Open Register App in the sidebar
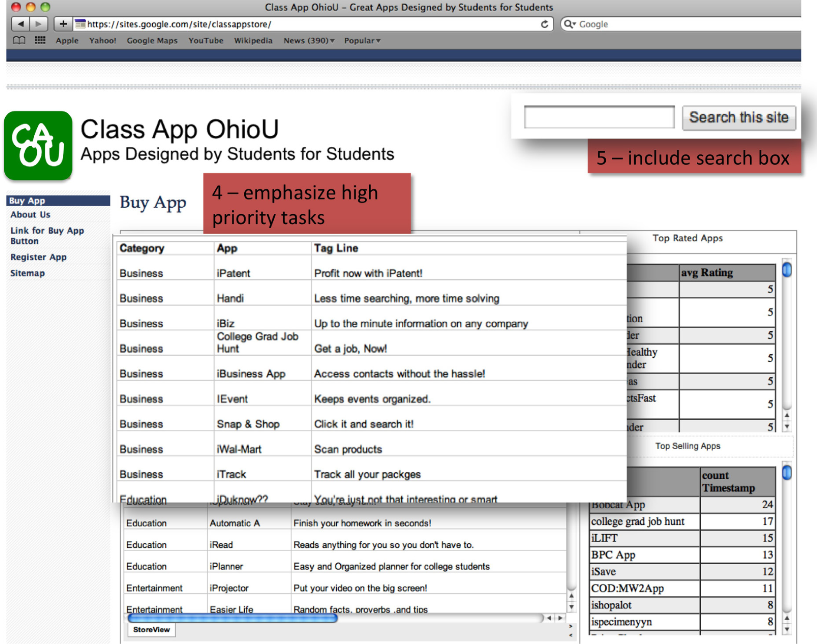 click(x=39, y=257)
